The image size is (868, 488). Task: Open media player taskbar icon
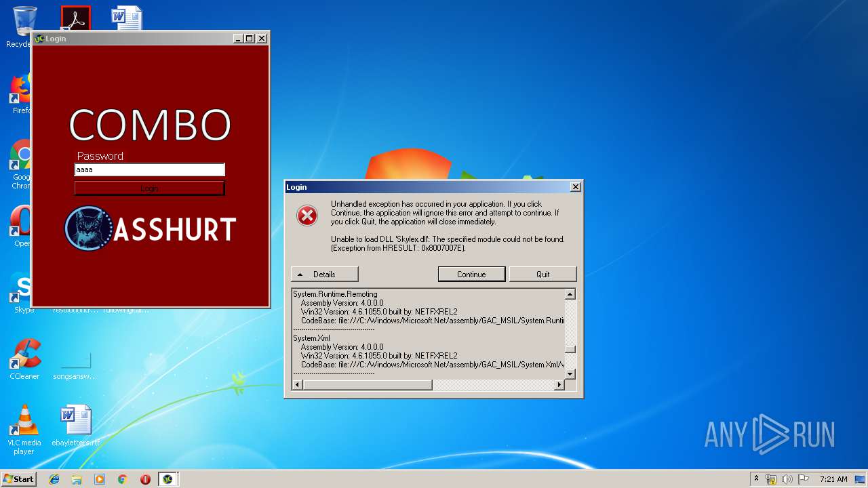click(x=100, y=479)
